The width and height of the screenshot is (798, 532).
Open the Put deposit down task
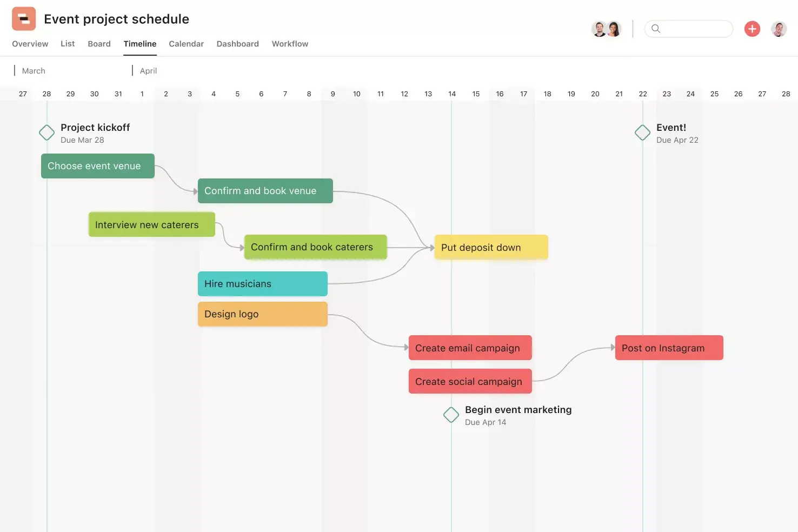[x=490, y=247]
